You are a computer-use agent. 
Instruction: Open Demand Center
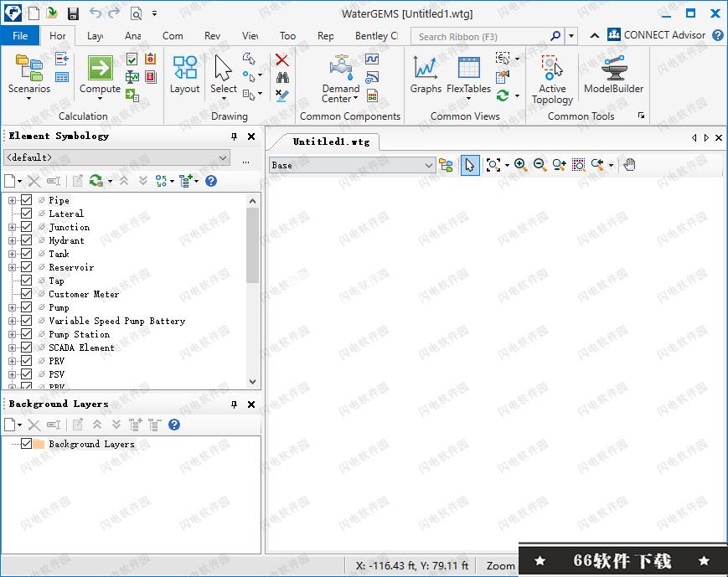tap(341, 79)
